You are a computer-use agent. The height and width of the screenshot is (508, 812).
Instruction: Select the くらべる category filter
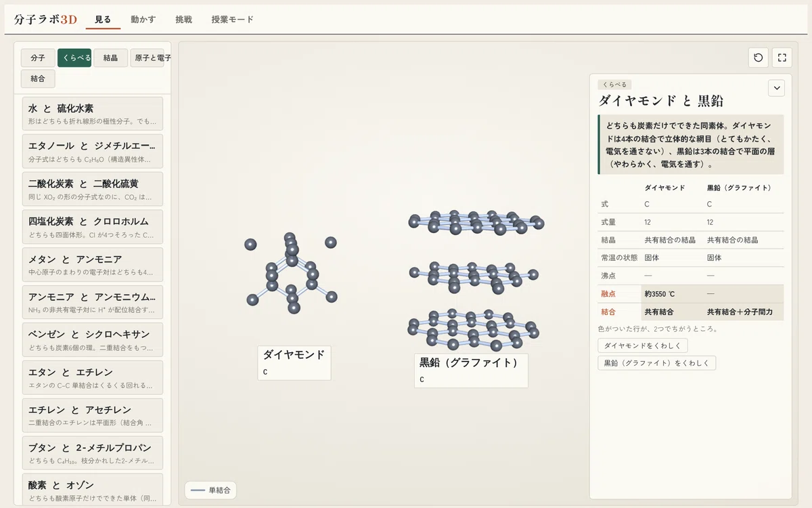74,58
